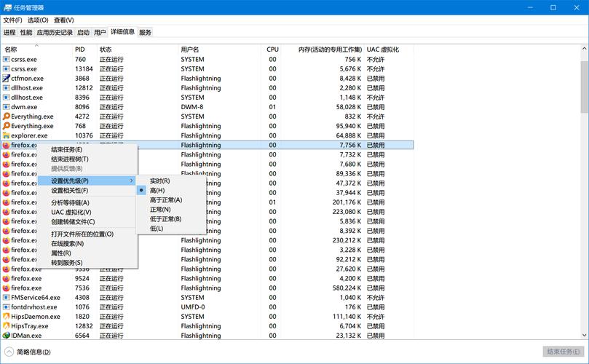Select the 580,224 K memory cell

point(347,288)
